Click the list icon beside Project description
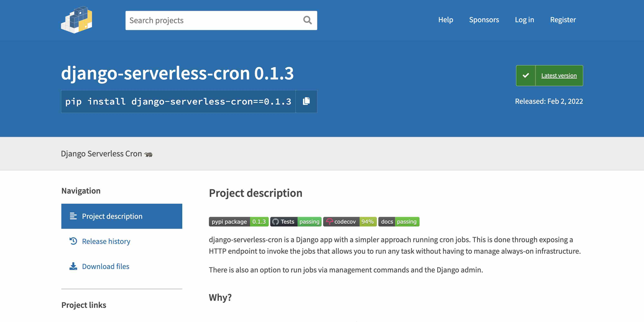Viewport: 644px width, 322px height. pyautogui.click(x=73, y=216)
